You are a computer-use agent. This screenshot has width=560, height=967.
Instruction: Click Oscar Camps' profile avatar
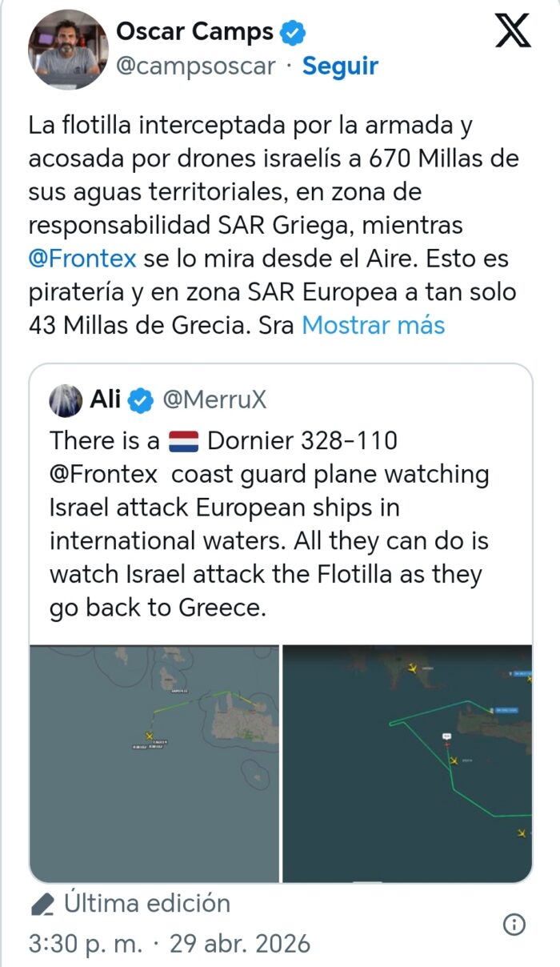[68, 50]
